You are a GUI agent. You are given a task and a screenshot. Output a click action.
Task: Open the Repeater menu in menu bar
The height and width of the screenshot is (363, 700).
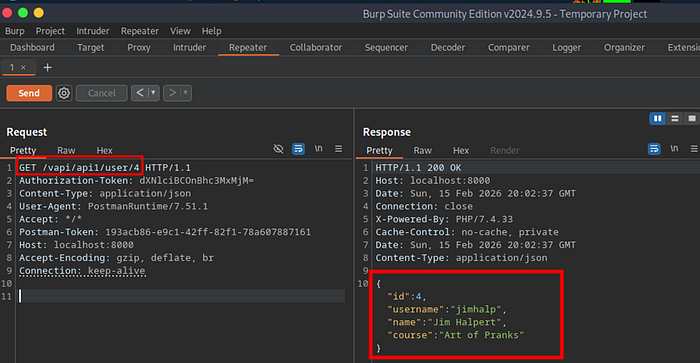pos(140,31)
